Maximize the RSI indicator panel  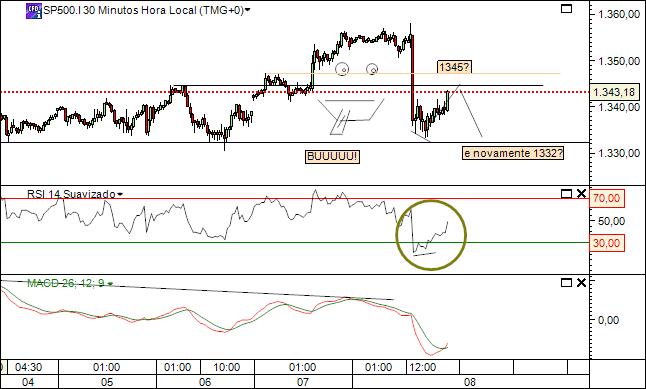pyautogui.click(x=567, y=194)
